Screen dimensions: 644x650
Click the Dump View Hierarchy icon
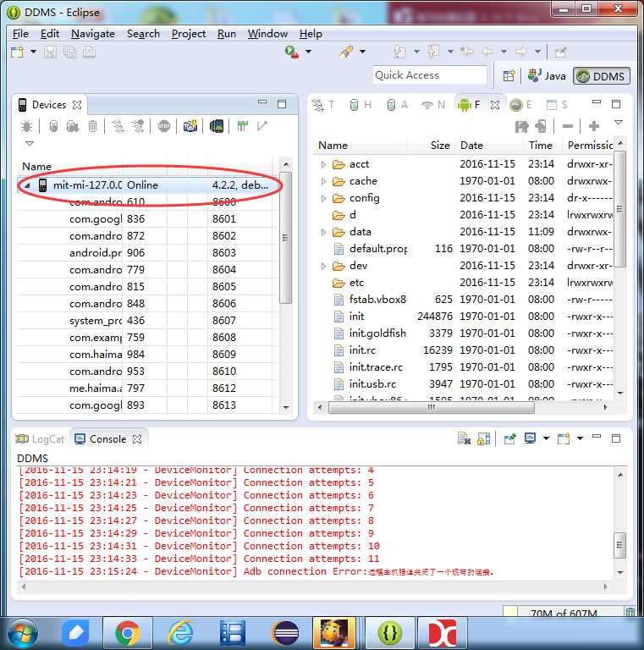[x=217, y=126]
